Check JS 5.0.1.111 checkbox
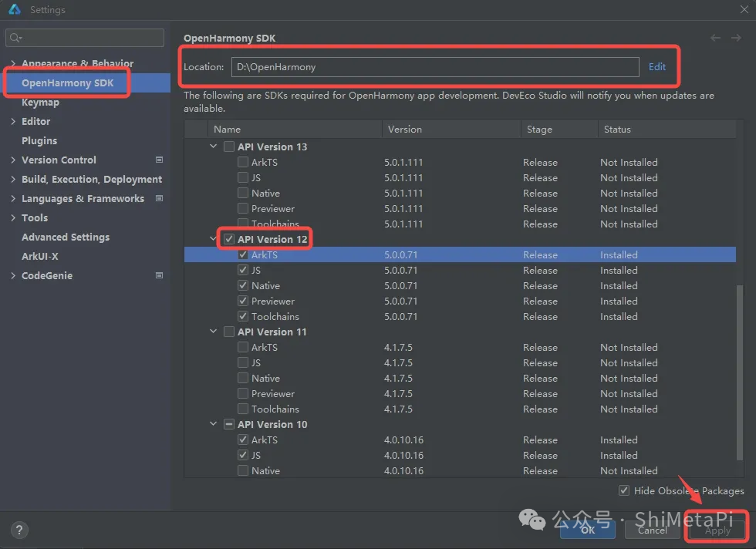 (x=243, y=177)
